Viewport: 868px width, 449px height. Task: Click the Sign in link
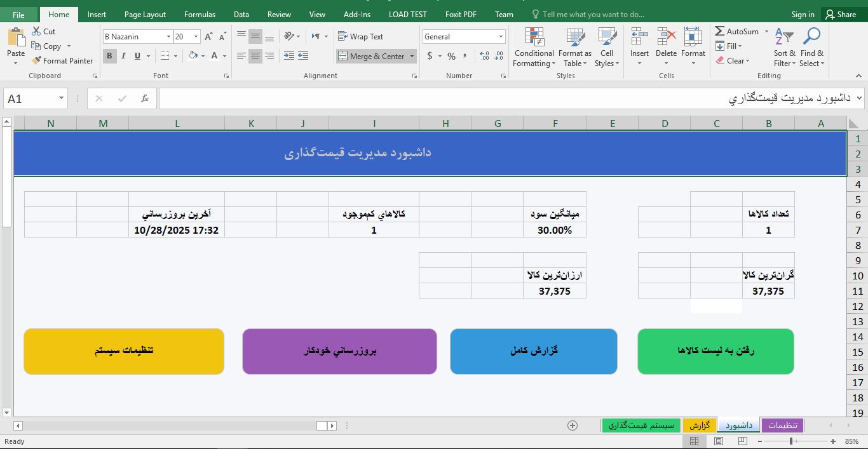point(802,14)
